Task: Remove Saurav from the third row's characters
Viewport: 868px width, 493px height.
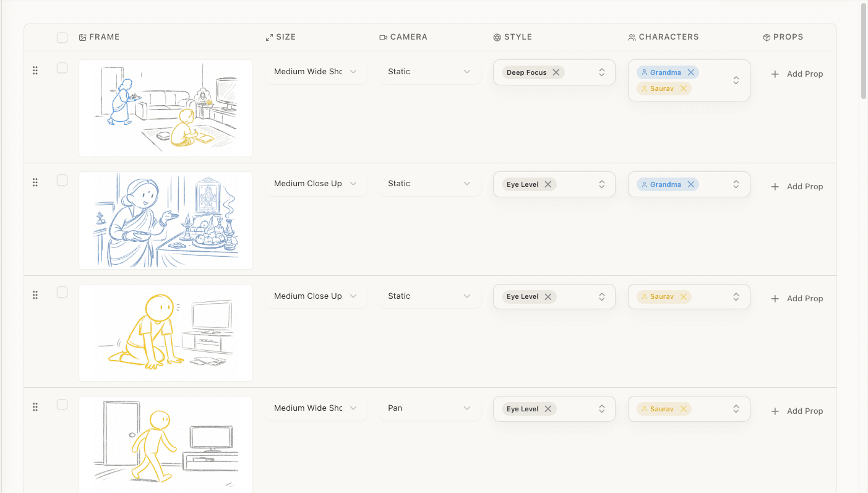Action: point(683,296)
